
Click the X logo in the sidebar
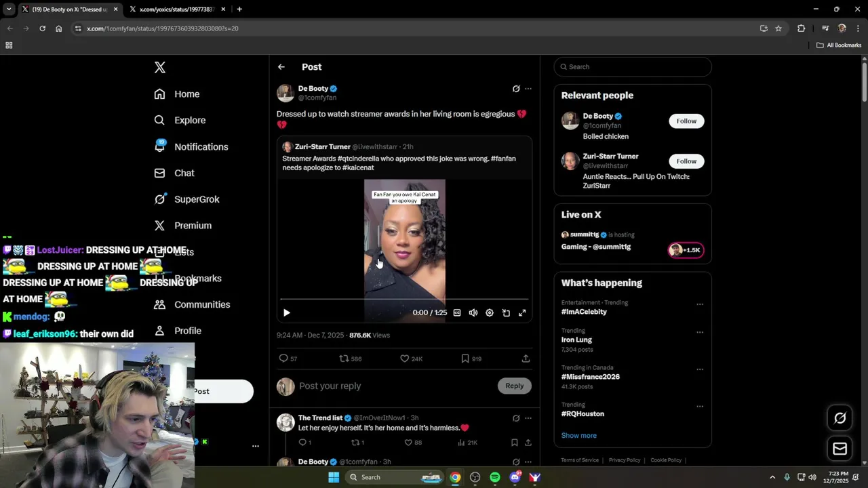pyautogui.click(x=160, y=67)
